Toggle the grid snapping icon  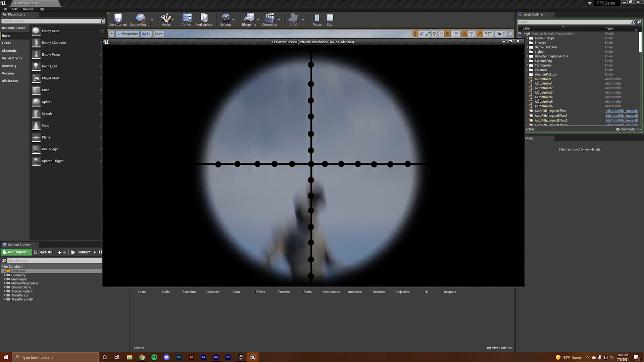coord(447,34)
